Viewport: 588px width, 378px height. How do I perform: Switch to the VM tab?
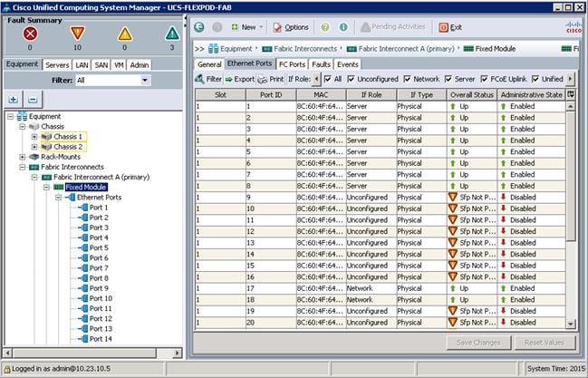[x=119, y=65]
